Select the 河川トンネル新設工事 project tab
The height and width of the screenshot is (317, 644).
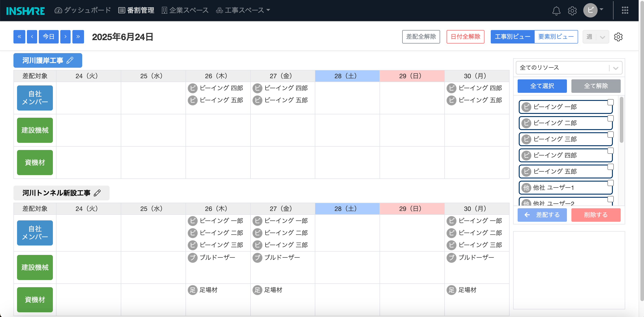pyautogui.click(x=61, y=193)
